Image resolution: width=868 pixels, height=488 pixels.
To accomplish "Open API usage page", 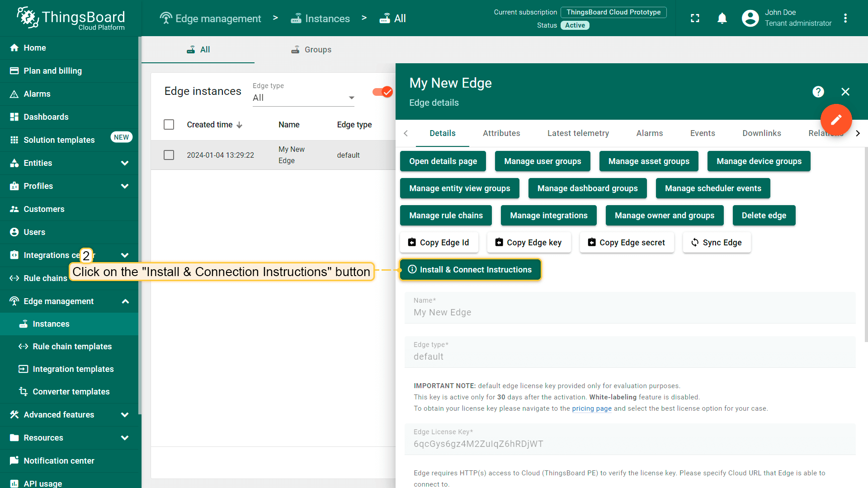I will coord(69,483).
